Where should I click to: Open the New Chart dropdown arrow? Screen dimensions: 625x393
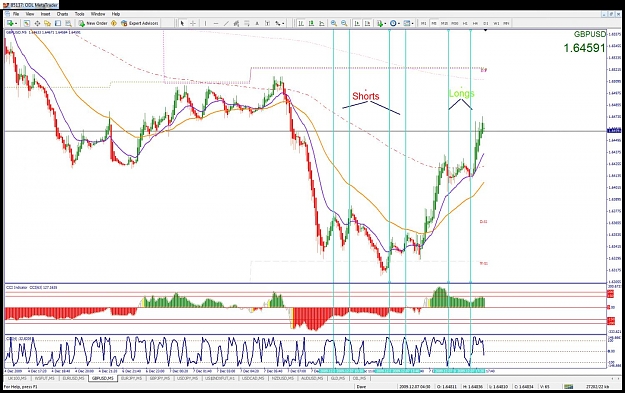click(x=16, y=24)
